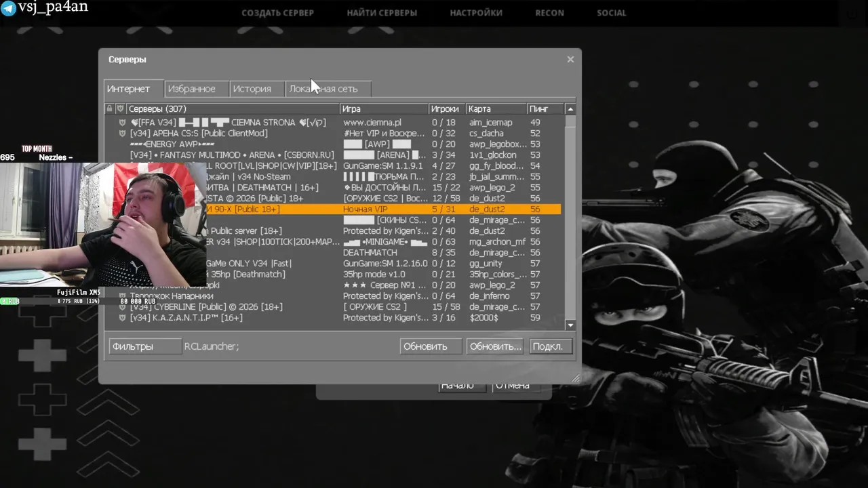The width and height of the screenshot is (868, 488).
Task: Click the RCLauncher; filter text
Action: pyautogui.click(x=212, y=346)
